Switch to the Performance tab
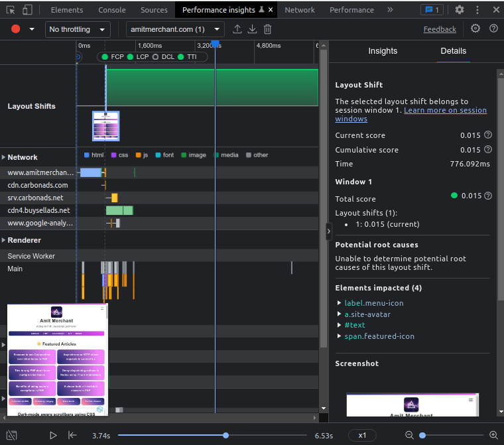Image resolution: width=504 pixels, height=445 pixels. [351, 10]
